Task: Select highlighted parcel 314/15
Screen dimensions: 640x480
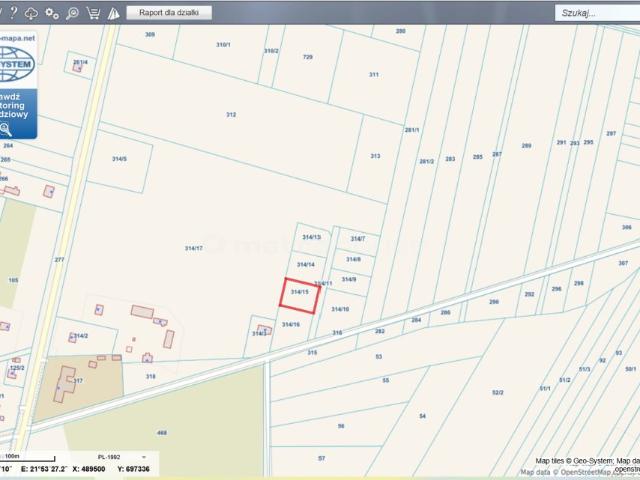Action: click(300, 296)
